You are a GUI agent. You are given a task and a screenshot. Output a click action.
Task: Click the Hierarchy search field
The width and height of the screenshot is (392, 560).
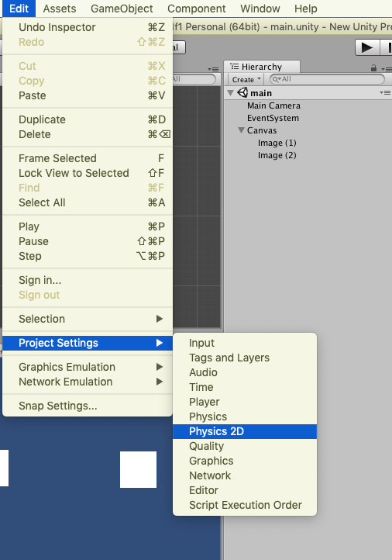pyautogui.click(x=327, y=79)
